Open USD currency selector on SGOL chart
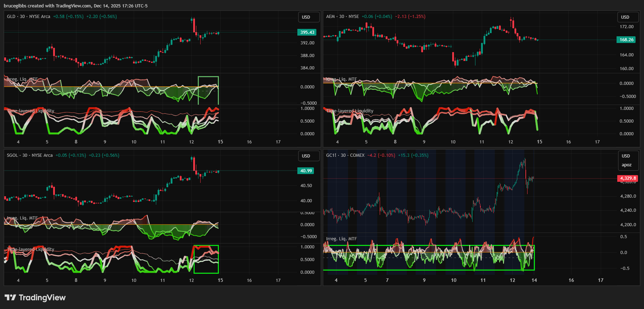This screenshot has width=644, height=309. 306,156
